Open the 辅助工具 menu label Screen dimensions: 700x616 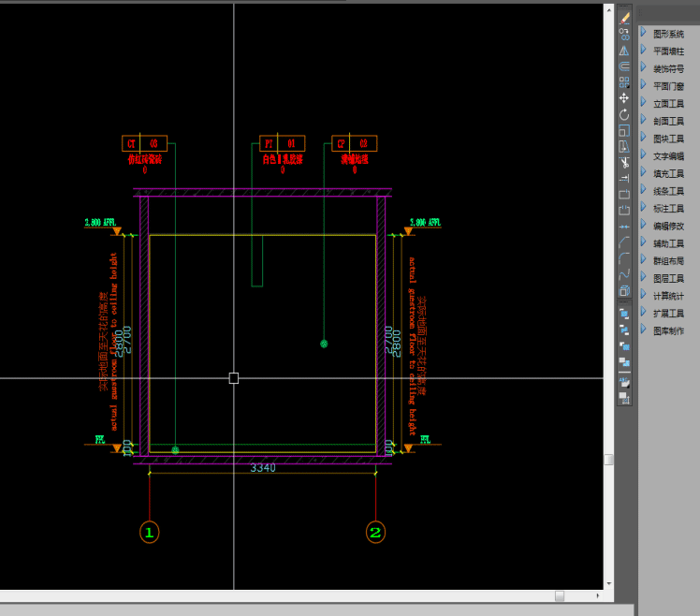668,243
